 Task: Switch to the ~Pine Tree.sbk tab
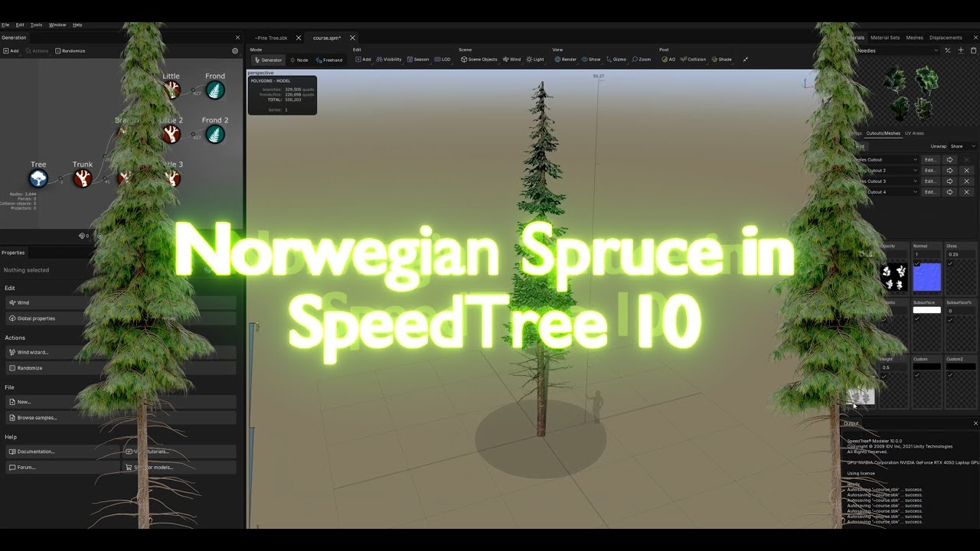pyautogui.click(x=272, y=37)
